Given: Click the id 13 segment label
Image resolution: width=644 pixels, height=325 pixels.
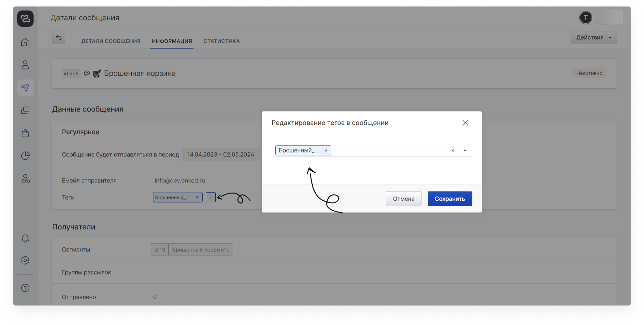Looking at the screenshot, I should (x=159, y=250).
